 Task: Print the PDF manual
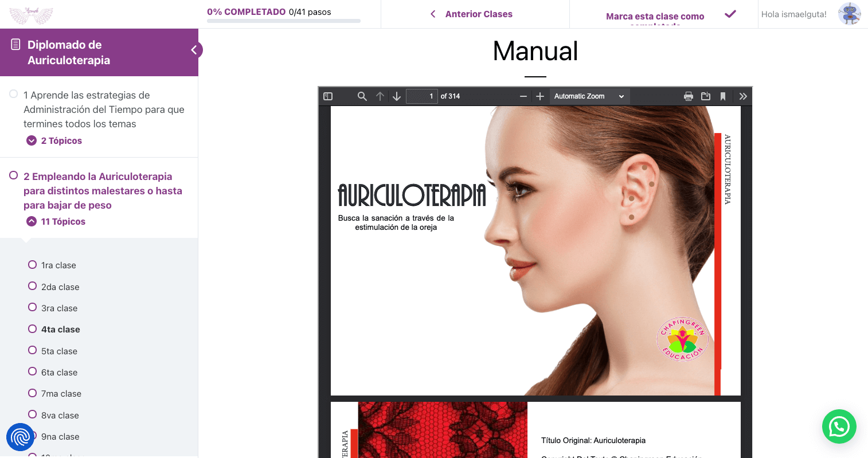coord(688,96)
